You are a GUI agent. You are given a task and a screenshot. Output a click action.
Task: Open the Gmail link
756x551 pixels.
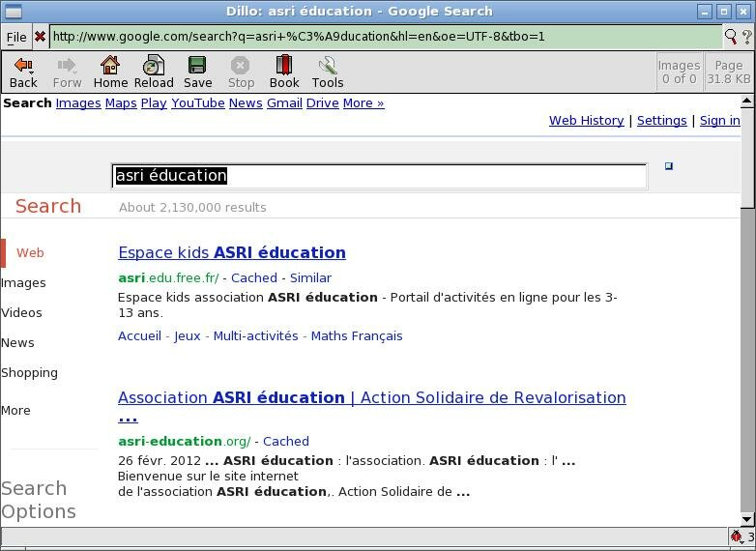[284, 103]
